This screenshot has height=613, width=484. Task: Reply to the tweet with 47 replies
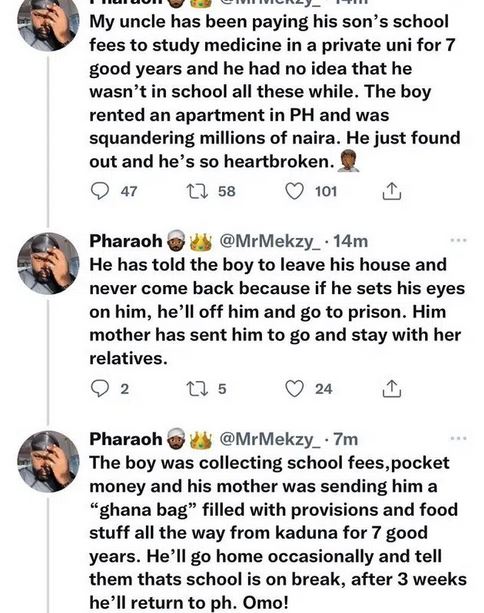(100, 192)
